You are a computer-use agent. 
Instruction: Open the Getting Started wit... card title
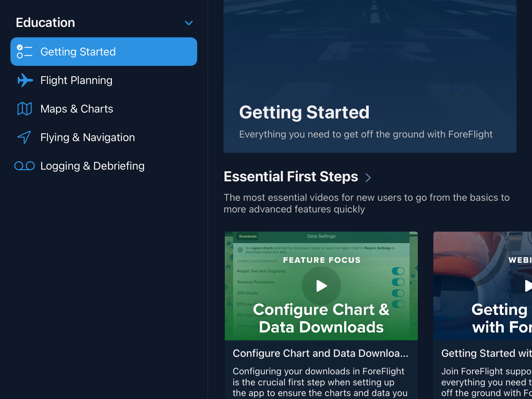click(487, 353)
